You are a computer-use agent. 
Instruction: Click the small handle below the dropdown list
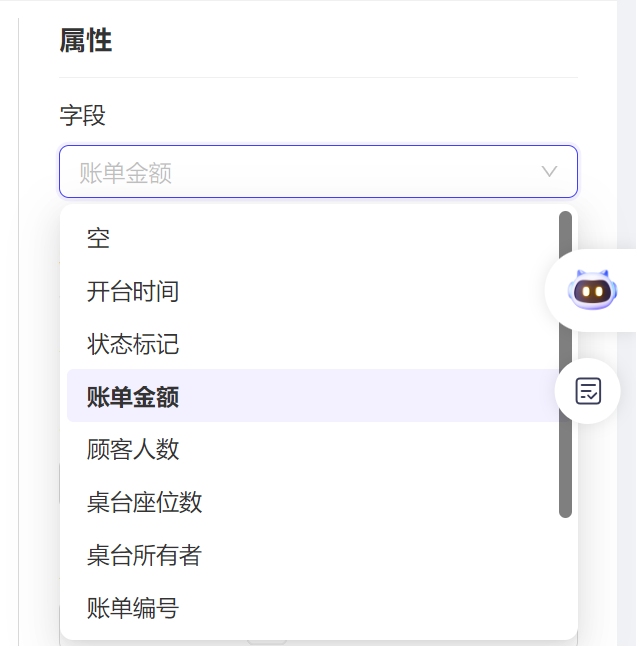pyautogui.click(x=267, y=642)
